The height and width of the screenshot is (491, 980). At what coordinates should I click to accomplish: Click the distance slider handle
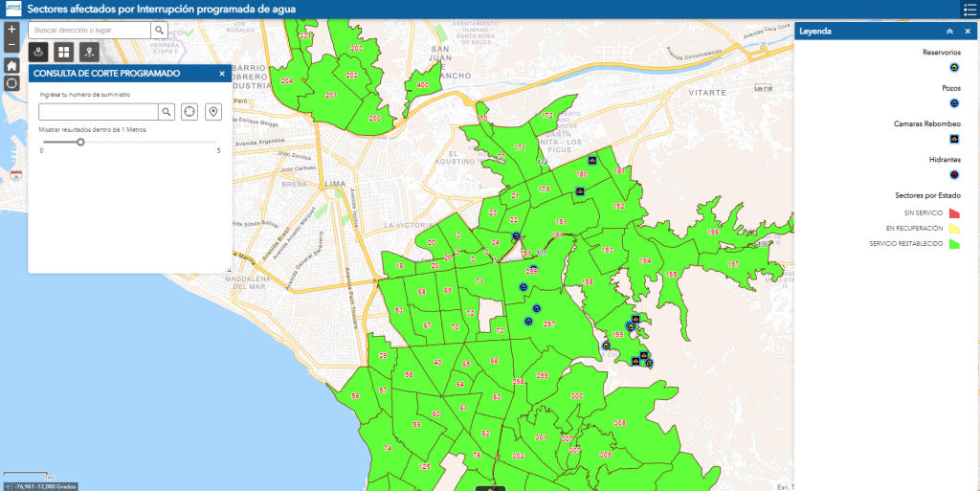(x=80, y=142)
